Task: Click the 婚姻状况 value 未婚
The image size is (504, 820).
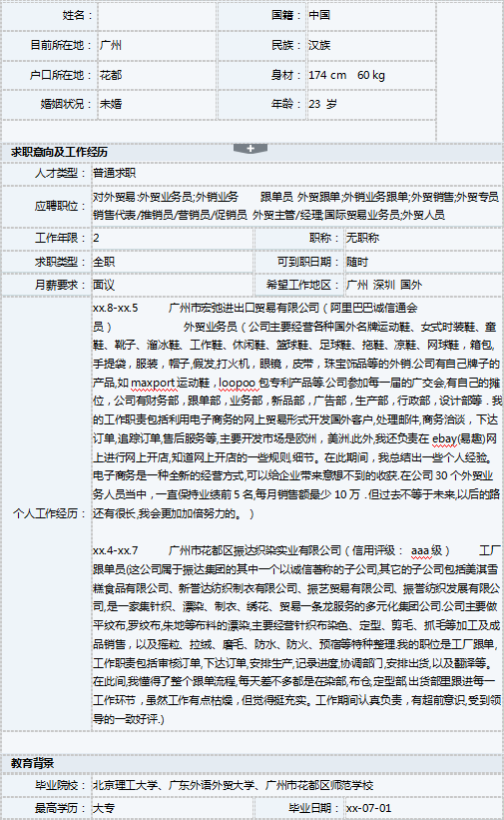Action: pos(111,104)
